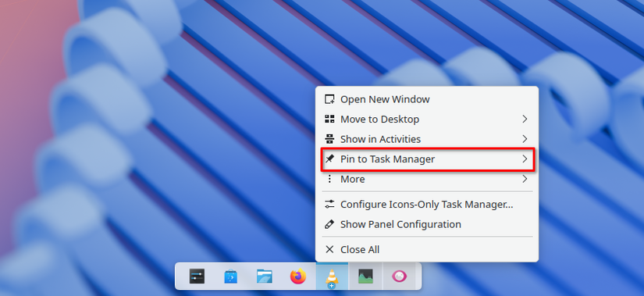This screenshot has height=296, width=644.
Task: Expand the Show in Activities submenu
Action: coord(427,139)
